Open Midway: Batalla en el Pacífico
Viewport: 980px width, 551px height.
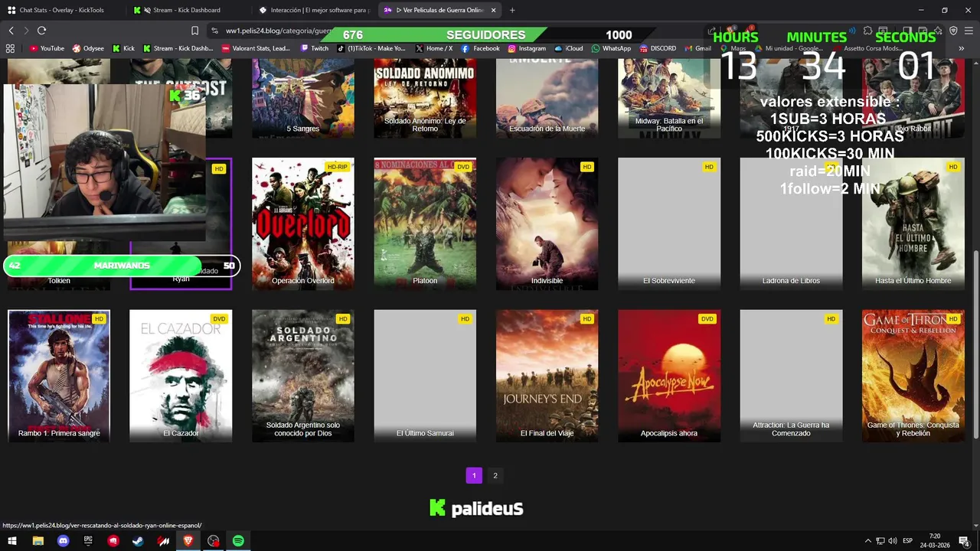(669, 99)
